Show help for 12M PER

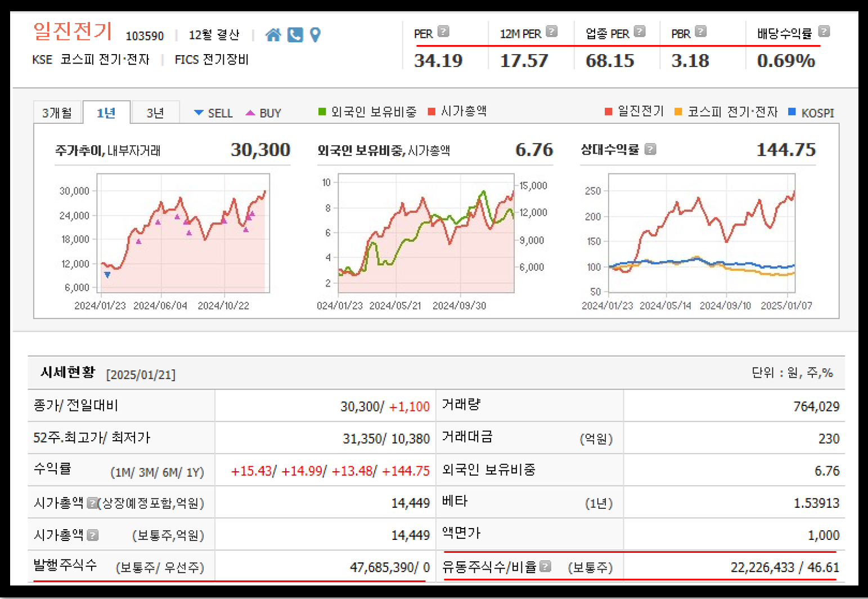point(552,32)
